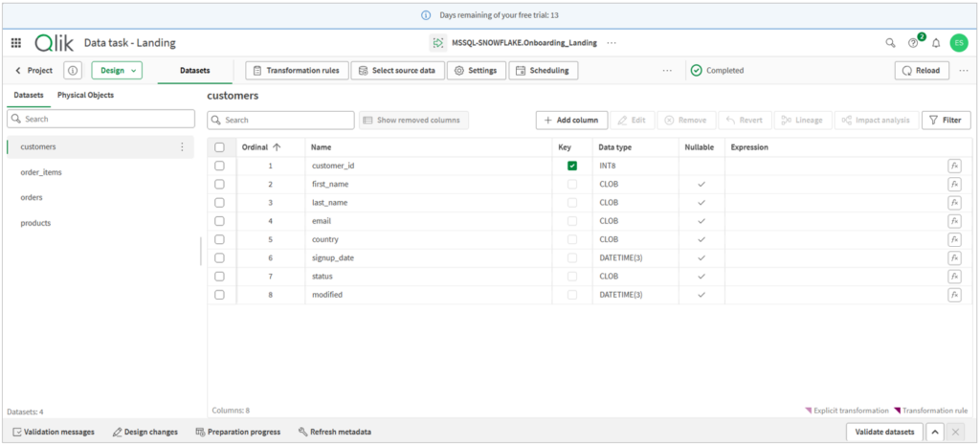Select row checkbox for email
980x445 pixels.
point(219,221)
